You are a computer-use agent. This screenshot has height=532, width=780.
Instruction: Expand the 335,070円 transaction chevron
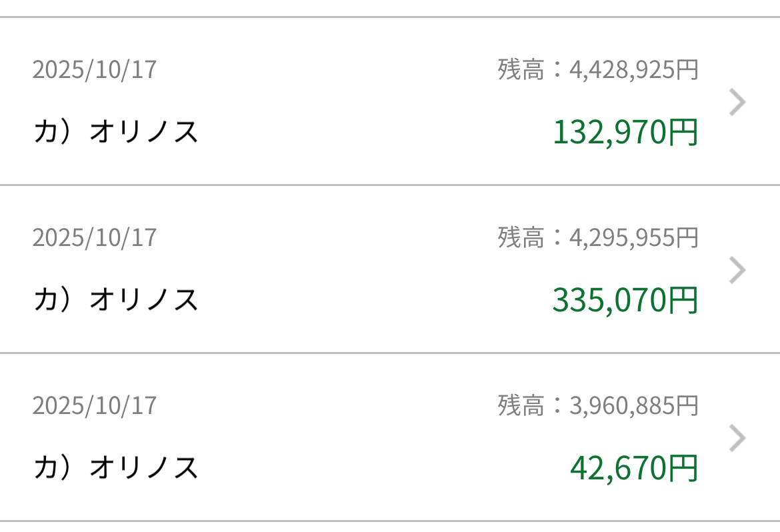click(737, 271)
